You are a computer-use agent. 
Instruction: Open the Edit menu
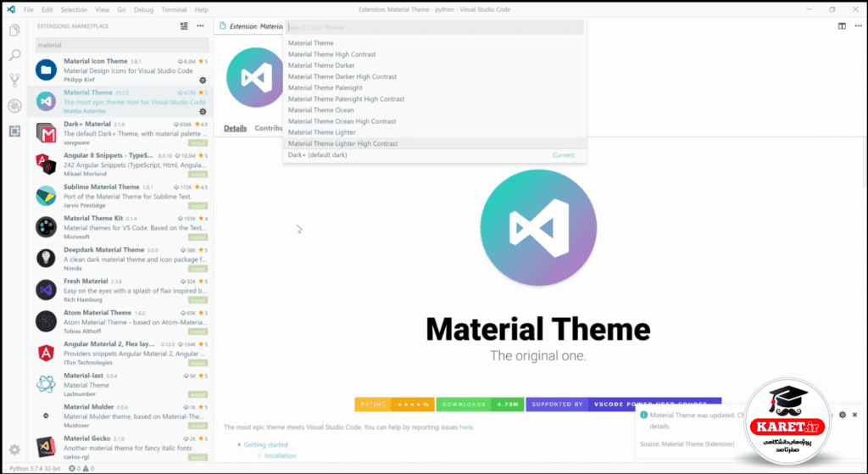point(47,9)
